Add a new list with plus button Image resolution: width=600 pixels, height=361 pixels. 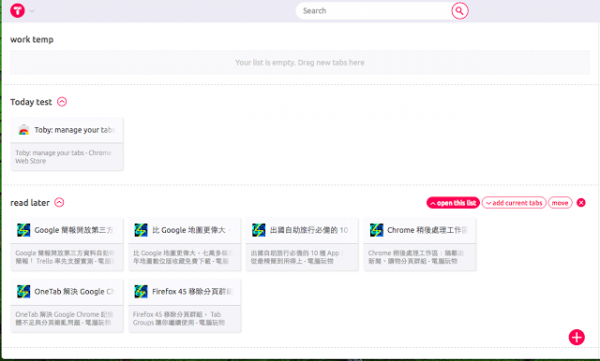(577, 337)
